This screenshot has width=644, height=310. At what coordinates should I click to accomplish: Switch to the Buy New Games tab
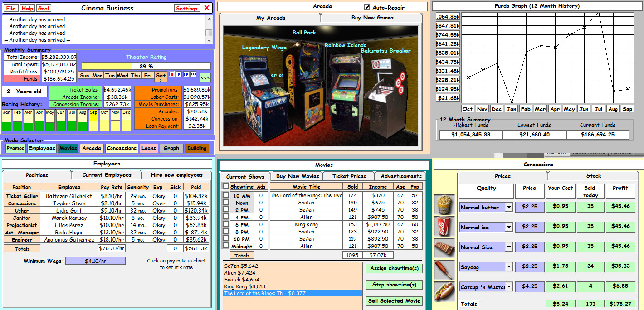tap(372, 18)
